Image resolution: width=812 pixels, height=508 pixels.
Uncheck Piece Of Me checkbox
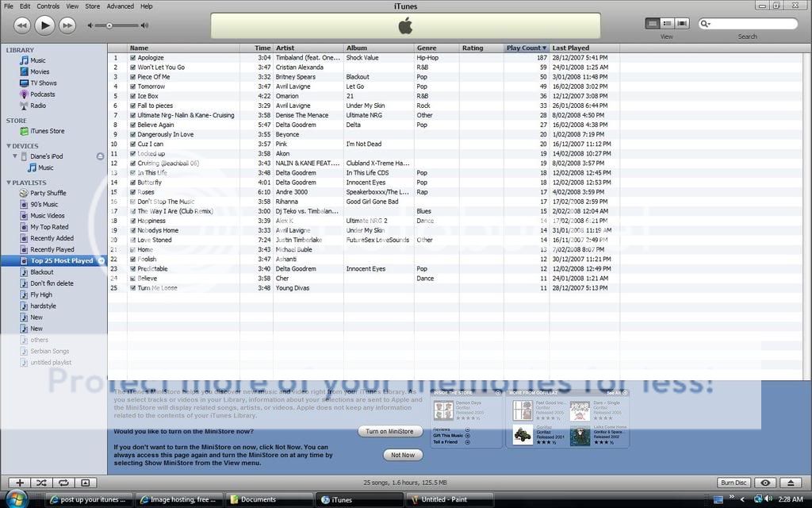coord(132,77)
